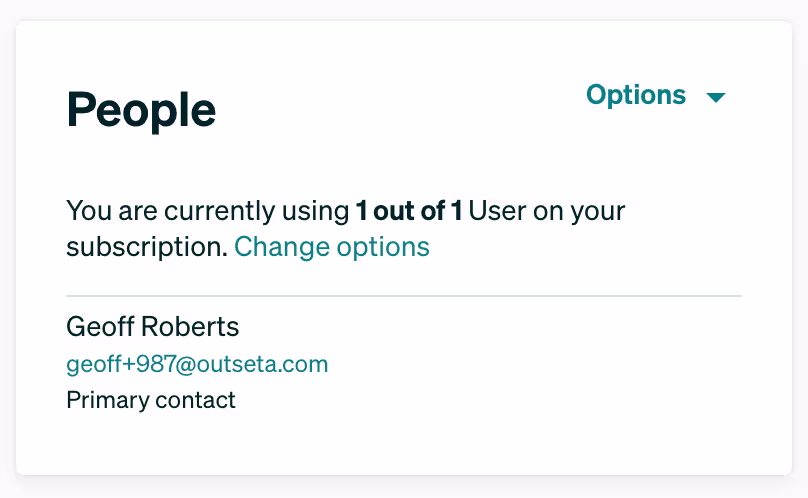Click the People section heading
The width and height of the screenshot is (808, 498).
141,110
